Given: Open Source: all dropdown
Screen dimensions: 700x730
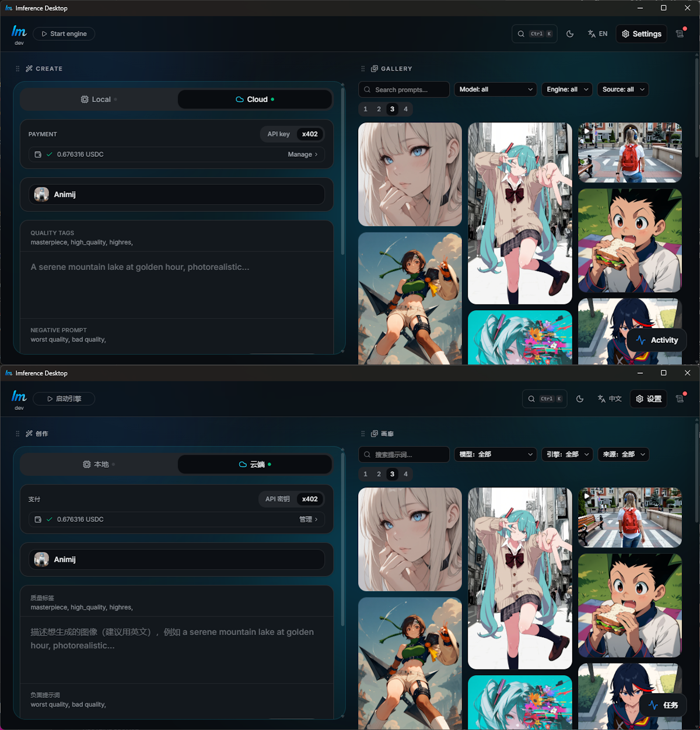Looking at the screenshot, I should tap(623, 90).
